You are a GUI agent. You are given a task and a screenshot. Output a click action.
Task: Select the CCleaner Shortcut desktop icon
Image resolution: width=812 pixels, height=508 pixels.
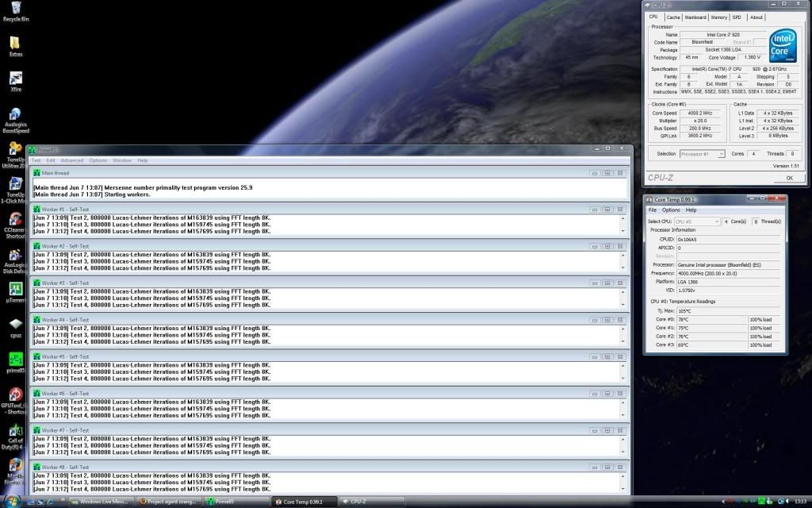[x=14, y=225]
